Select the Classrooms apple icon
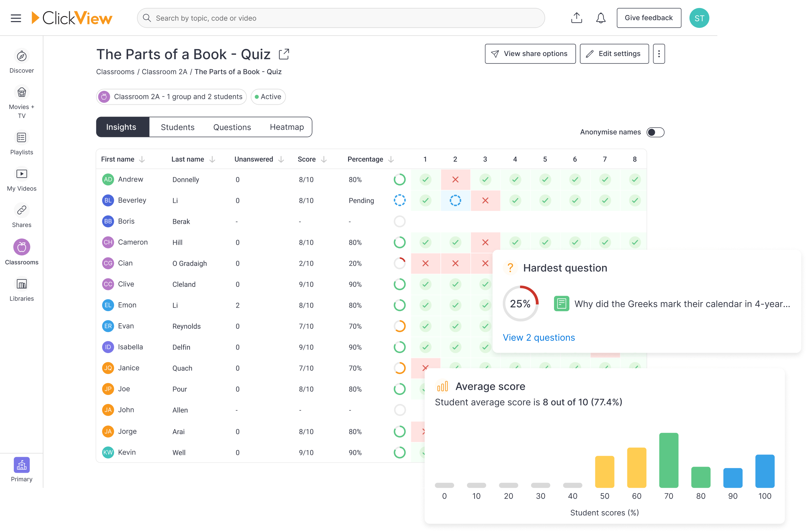This screenshot has height=532, width=807. [x=21, y=247]
